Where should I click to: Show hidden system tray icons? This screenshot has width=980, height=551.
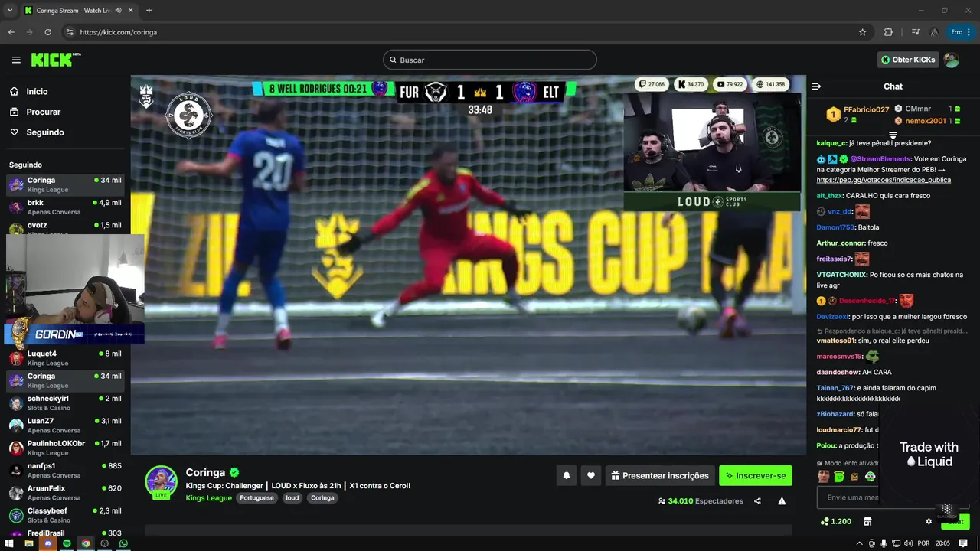859,543
